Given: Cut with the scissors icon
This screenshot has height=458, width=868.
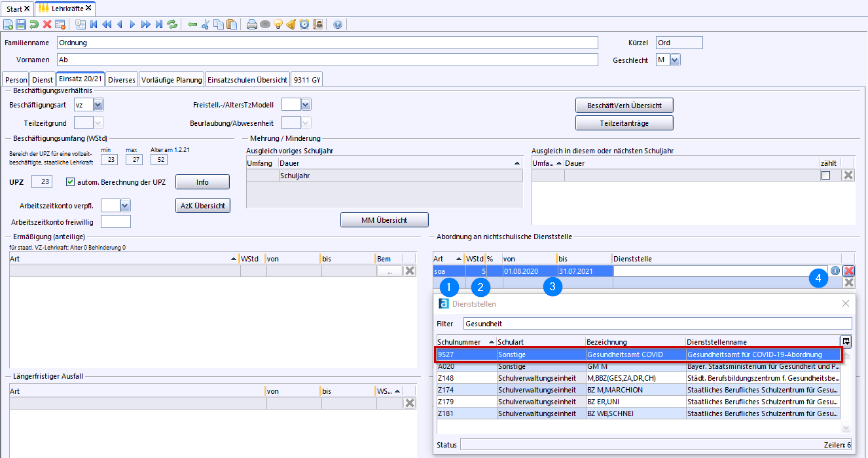Looking at the screenshot, I should tap(206, 25).
